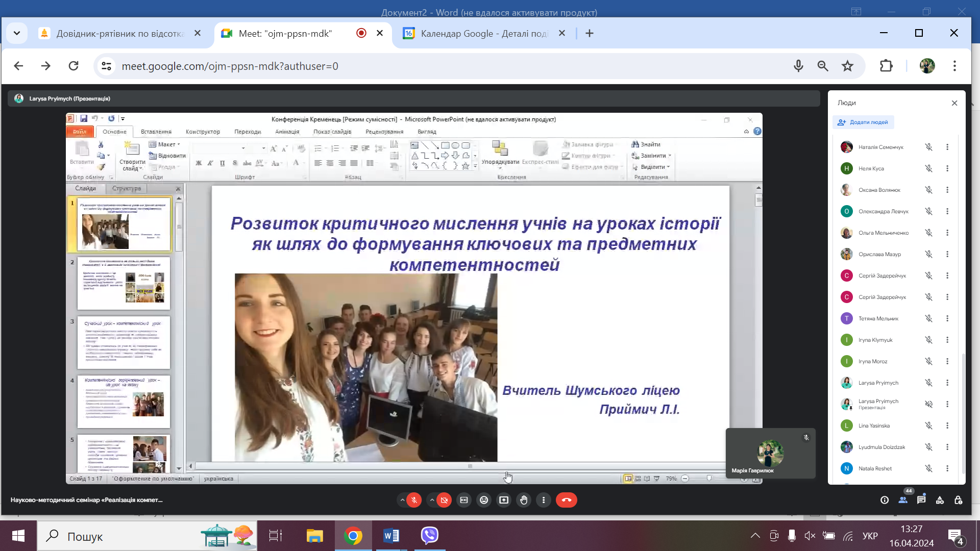Viewport: 980px width, 551px height.
Task: Open Chrome extensions puzzle icon
Action: [887, 66]
